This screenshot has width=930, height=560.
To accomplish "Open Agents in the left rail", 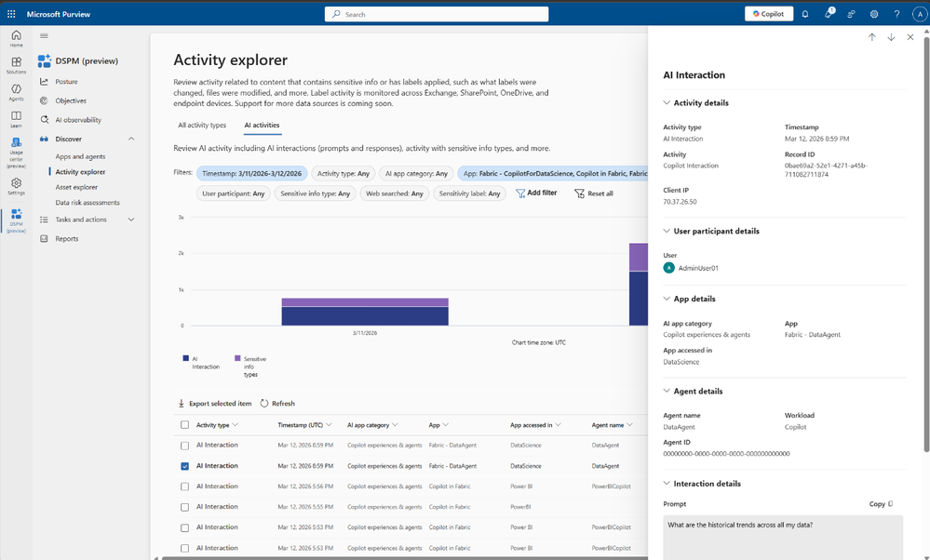I will click(x=16, y=92).
